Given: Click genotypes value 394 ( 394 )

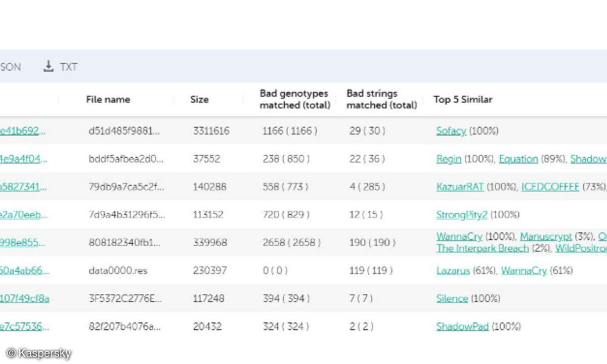Looking at the screenshot, I should pyautogui.click(x=286, y=298).
